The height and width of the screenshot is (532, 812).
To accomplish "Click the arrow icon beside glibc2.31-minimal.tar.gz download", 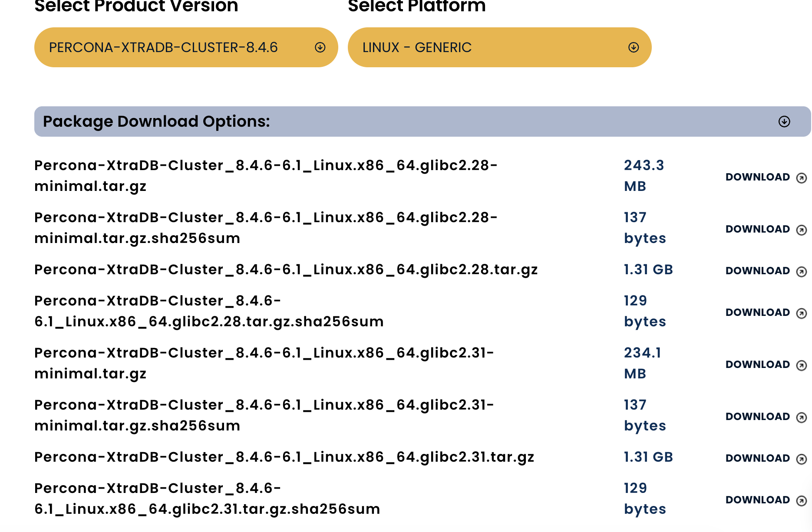I will click(802, 365).
